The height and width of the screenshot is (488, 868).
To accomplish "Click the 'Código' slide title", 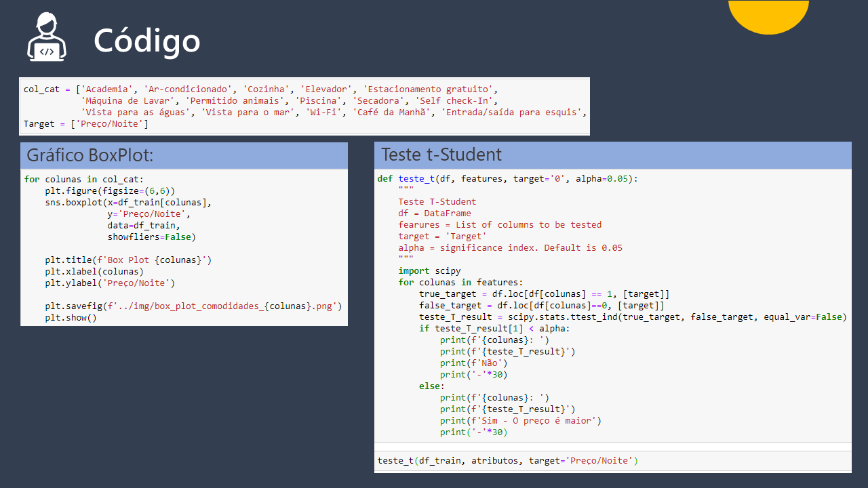I will pyautogui.click(x=147, y=40).
